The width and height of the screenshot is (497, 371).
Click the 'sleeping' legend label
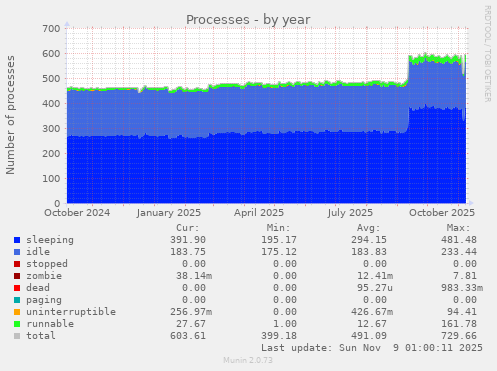[50, 240]
